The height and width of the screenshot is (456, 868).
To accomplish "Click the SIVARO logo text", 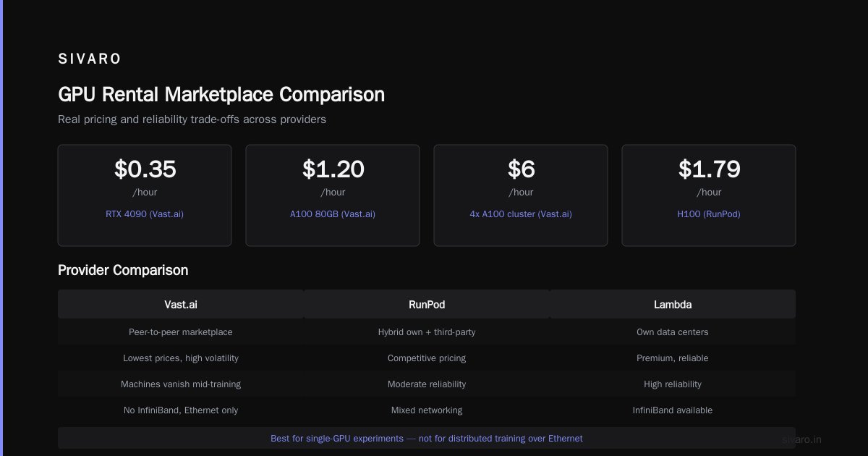I will click(x=90, y=59).
